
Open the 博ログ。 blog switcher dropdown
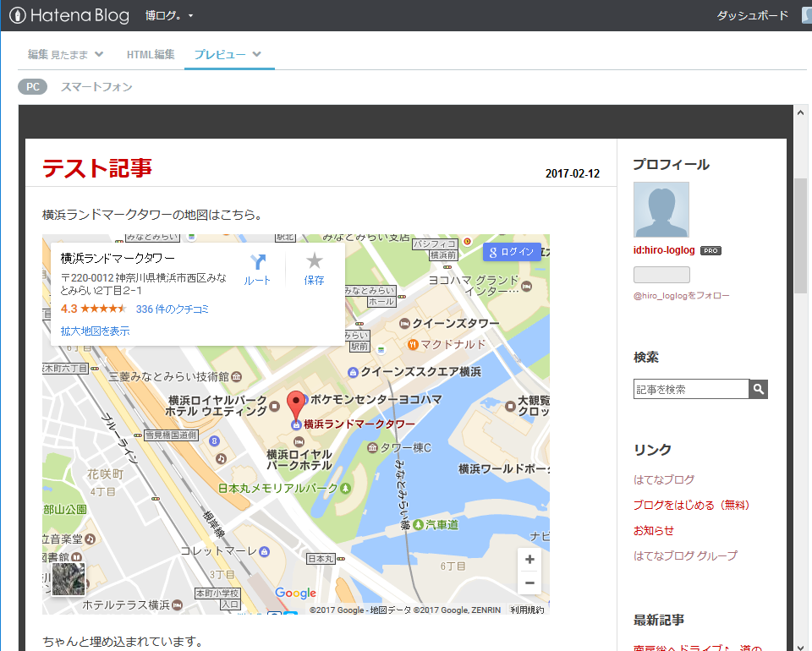click(x=169, y=15)
